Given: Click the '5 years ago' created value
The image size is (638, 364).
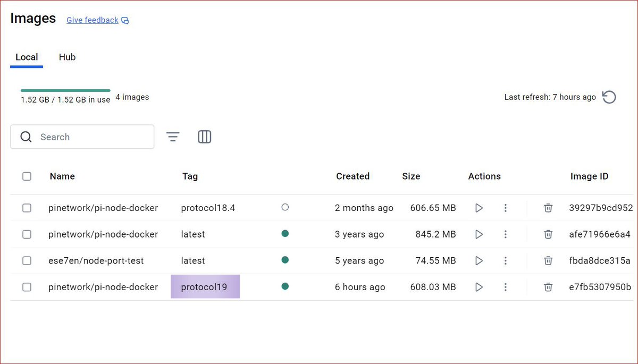Looking at the screenshot, I should click(x=359, y=261).
